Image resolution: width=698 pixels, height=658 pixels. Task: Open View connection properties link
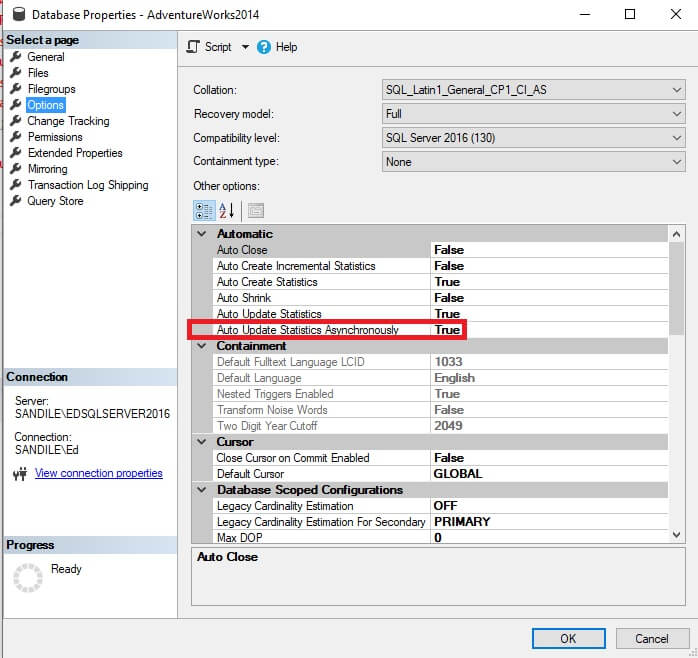[99, 473]
